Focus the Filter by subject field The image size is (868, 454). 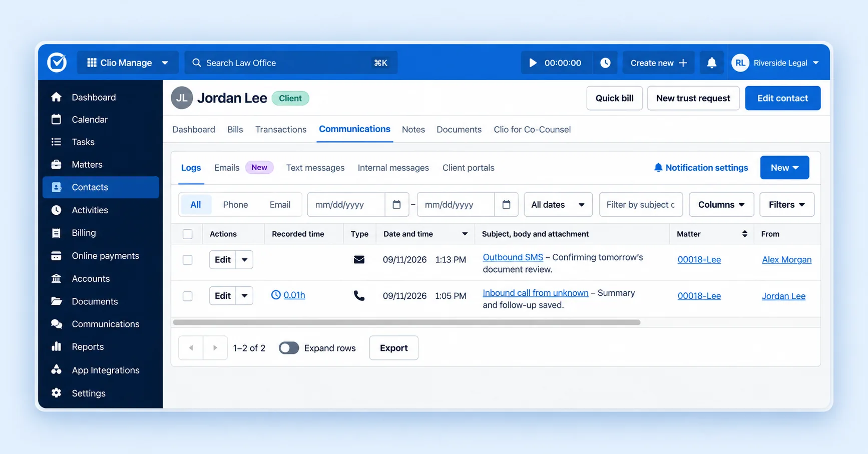pyautogui.click(x=641, y=205)
